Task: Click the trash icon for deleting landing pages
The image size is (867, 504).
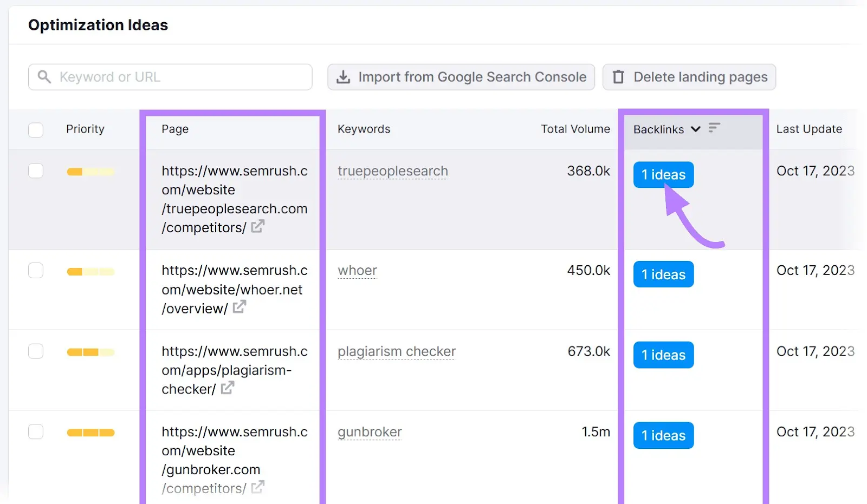Action: point(618,77)
